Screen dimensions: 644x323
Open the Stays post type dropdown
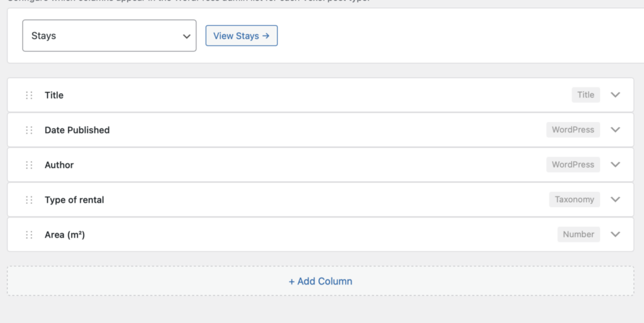pyautogui.click(x=109, y=36)
